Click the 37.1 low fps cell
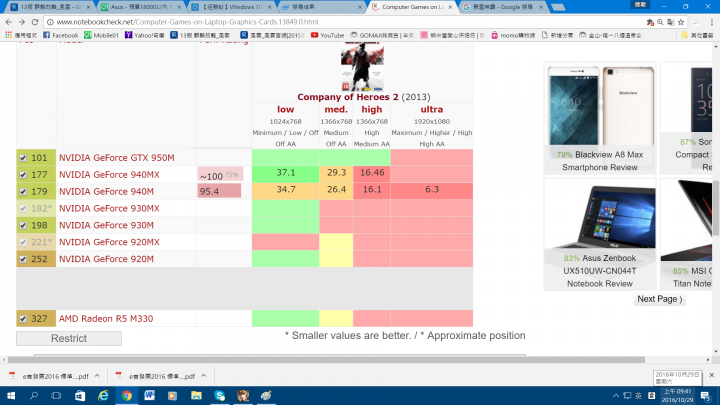 click(286, 173)
